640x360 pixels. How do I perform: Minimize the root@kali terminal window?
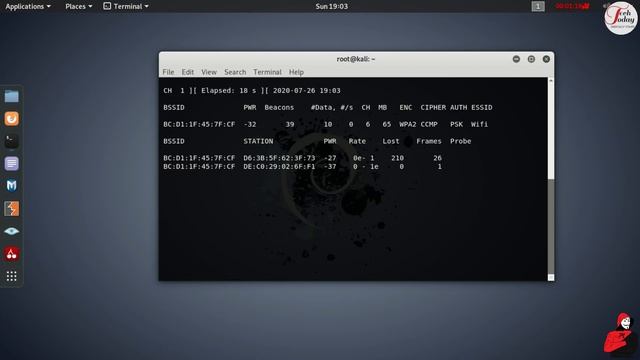tap(516, 59)
